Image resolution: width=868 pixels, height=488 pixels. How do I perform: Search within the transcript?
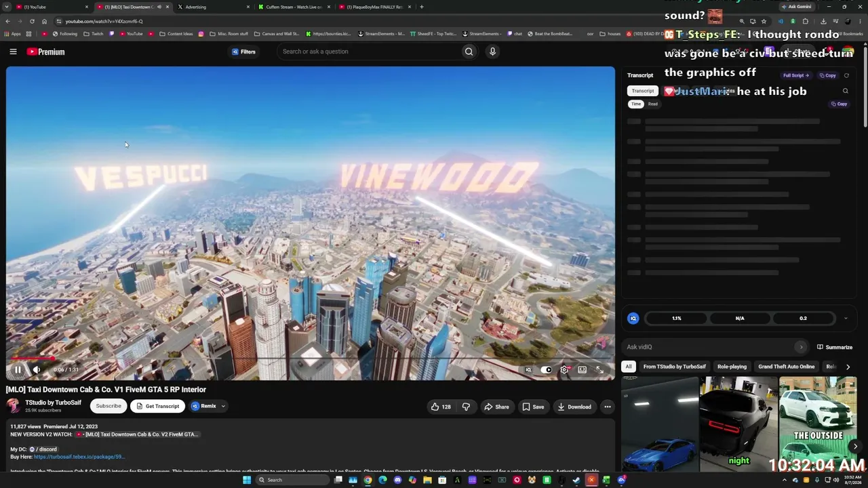(845, 91)
